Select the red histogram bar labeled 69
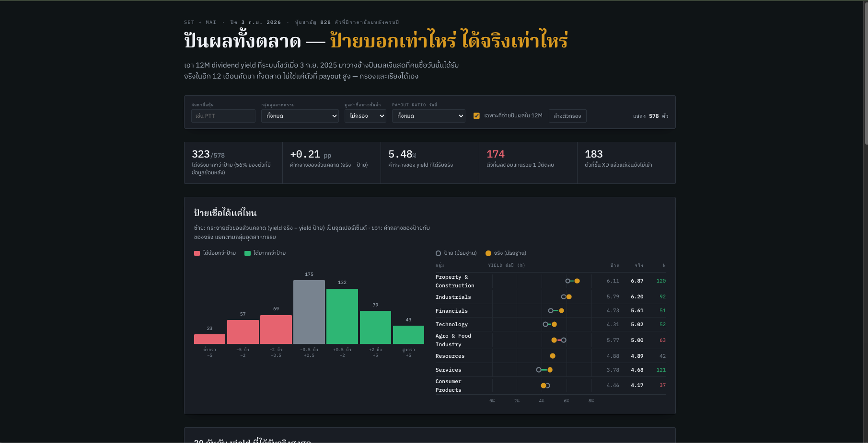Screen dimensions: 868x443 point(276,329)
